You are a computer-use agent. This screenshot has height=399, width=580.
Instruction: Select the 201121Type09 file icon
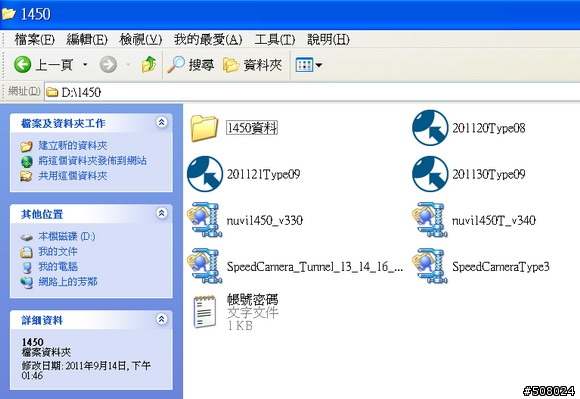point(205,174)
